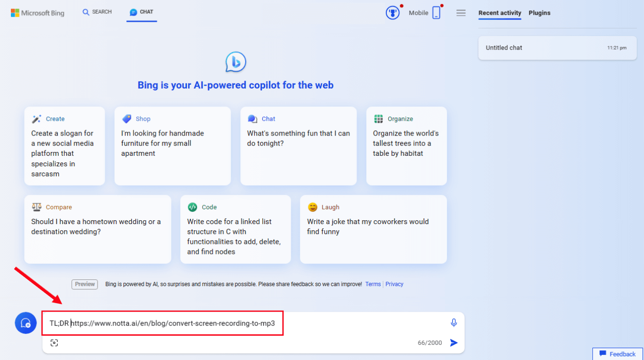644x360 pixels.
Task: Click the Organize grid icon
Action: 378,119
